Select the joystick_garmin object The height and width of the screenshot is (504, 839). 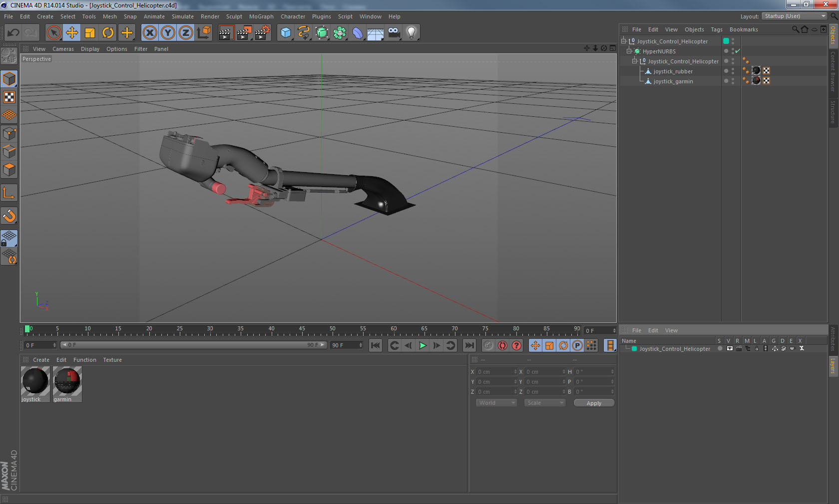[x=673, y=81]
